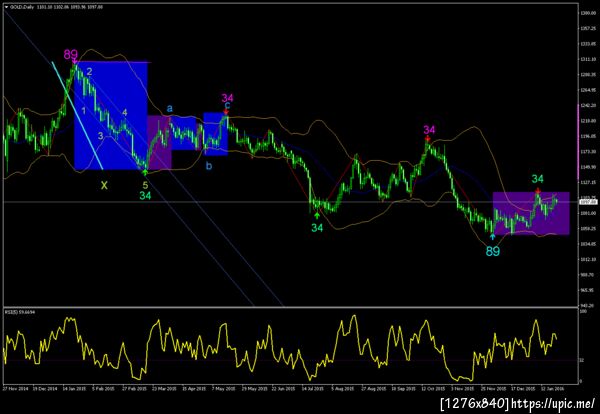Select the large blue rectangle containing waves 1-4
This screenshot has width=600, height=414.
point(111,116)
